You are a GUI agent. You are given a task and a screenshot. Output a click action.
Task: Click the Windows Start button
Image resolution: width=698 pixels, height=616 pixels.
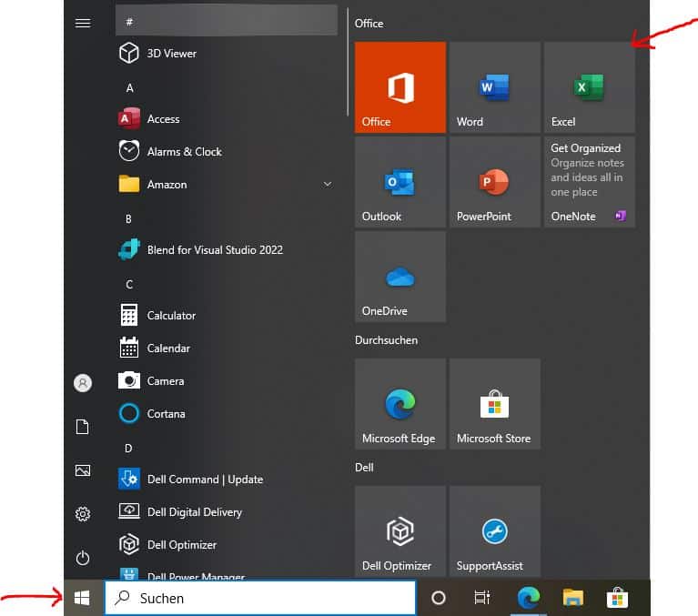click(82, 598)
